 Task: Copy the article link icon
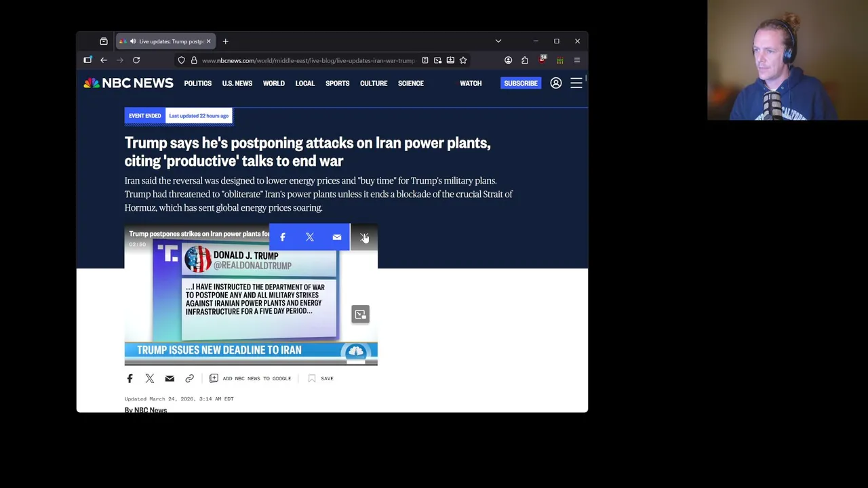pyautogui.click(x=189, y=378)
